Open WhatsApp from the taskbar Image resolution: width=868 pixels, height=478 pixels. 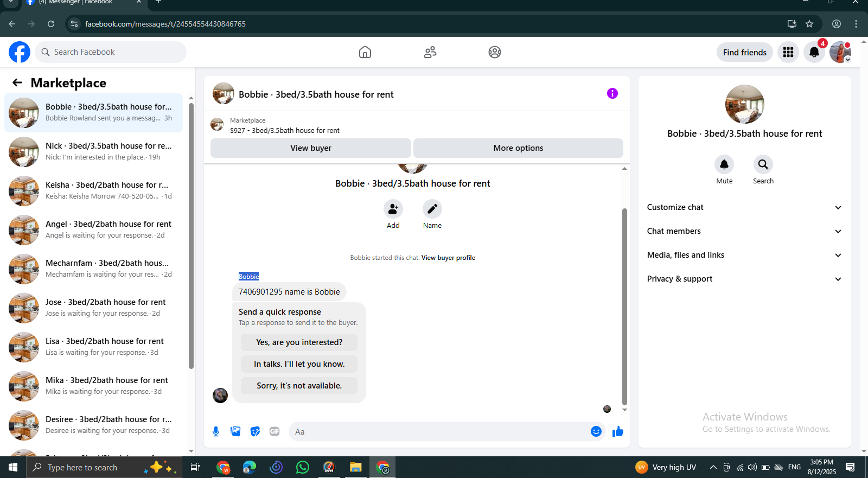click(303, 467)
